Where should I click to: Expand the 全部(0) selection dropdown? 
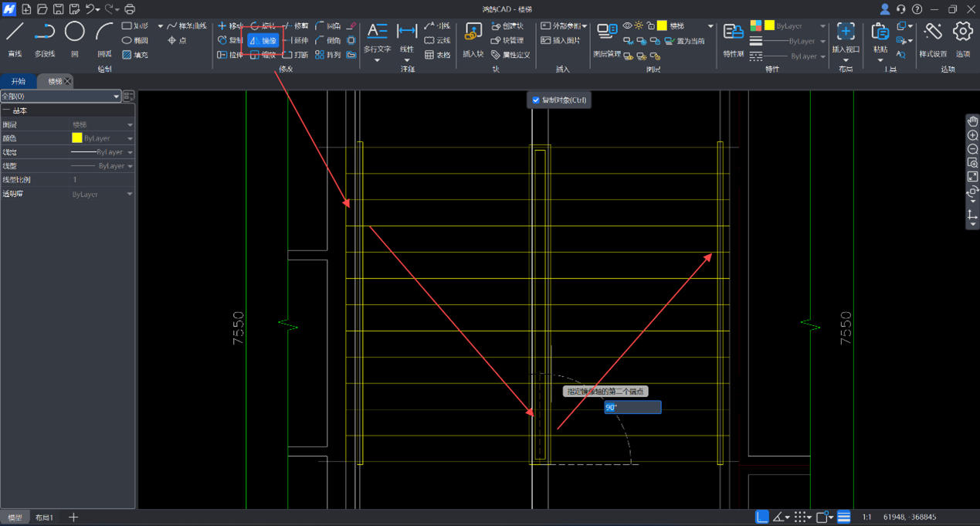click(116, 97)
